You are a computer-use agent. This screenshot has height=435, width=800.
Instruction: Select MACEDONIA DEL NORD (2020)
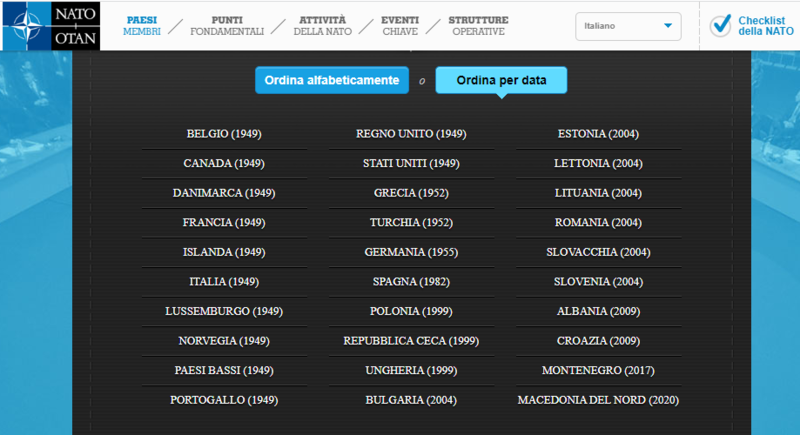(x=598, y=400)
